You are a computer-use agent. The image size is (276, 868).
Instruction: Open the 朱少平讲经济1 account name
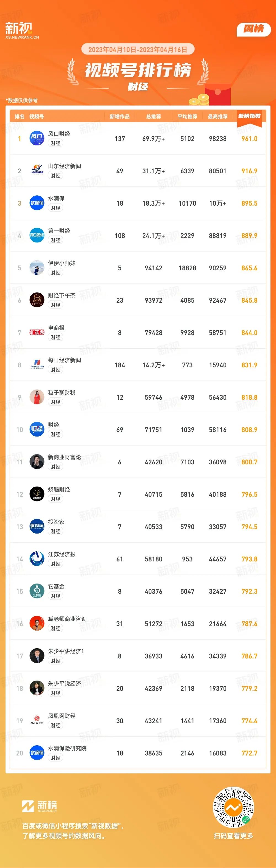pos(66,651)
